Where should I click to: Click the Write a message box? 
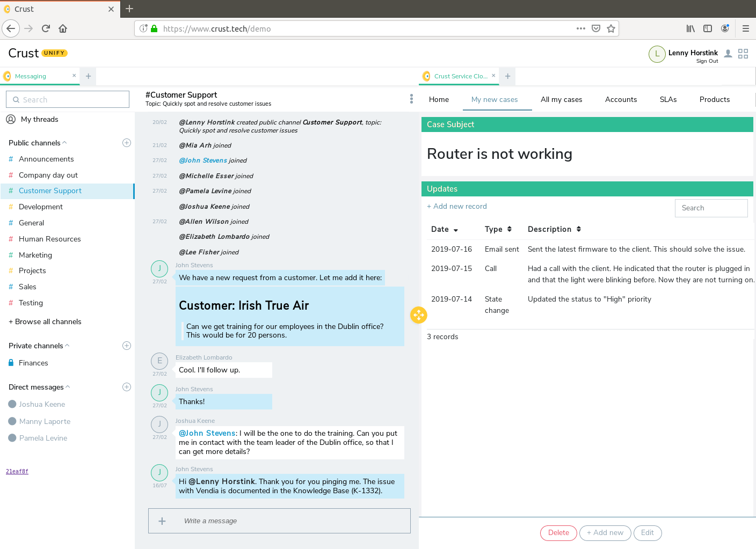pyautogui.click(x=279, y=521)
